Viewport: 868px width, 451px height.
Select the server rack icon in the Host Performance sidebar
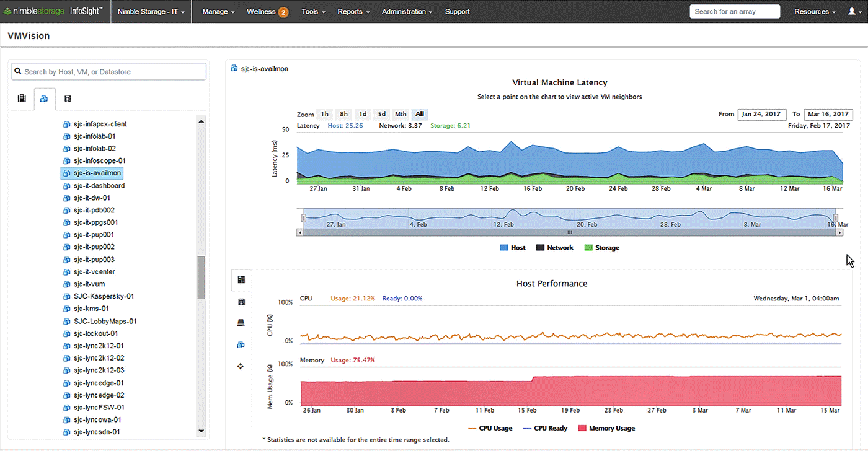[241, 302]
